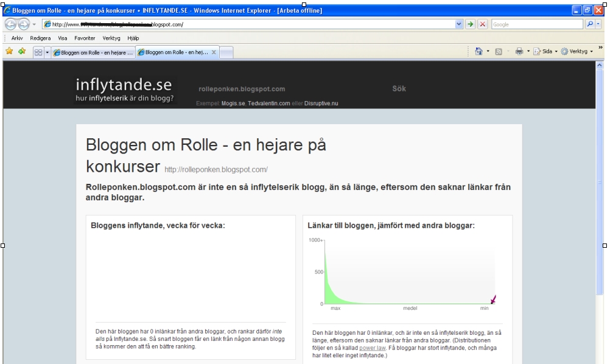Click 'Länkar till bloggen, jämfört med andra bloggar:'
This screenshot has height=364, width=613.
391,226
